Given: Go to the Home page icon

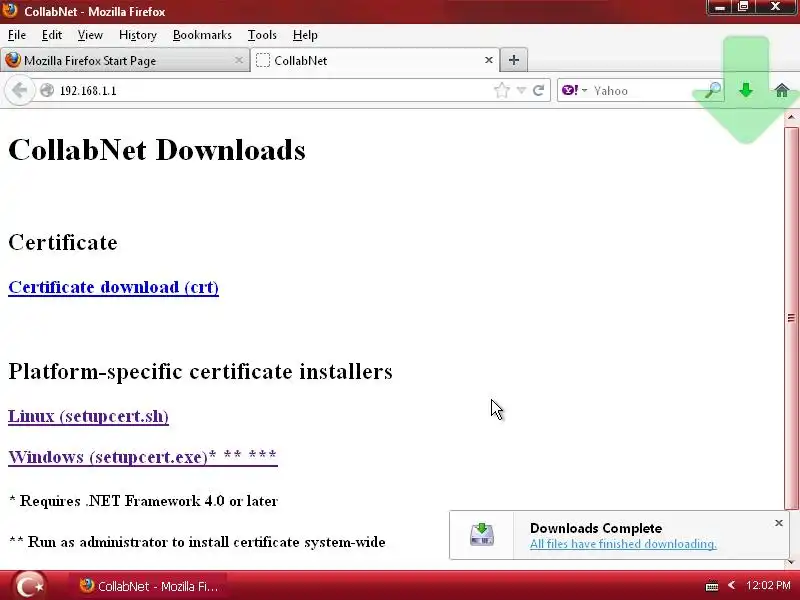Looking at the screenshot, I should (x=782, y=91).
